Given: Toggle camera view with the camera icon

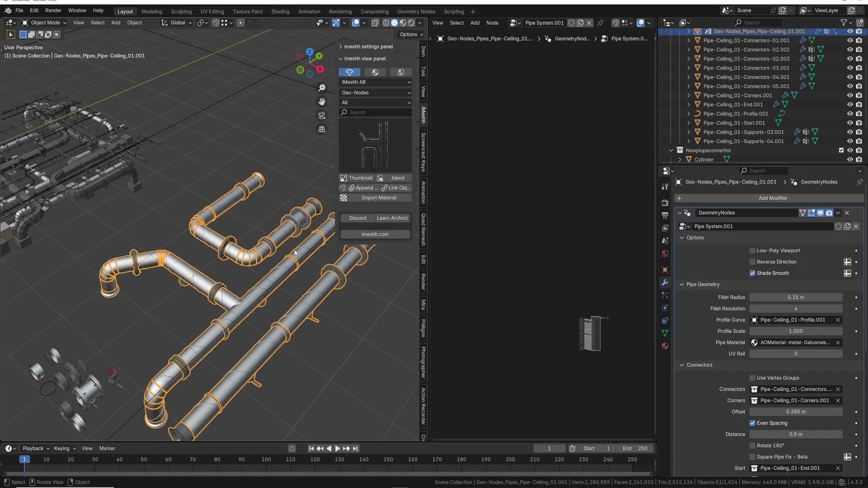Looking at the screenshot, I should pyautogui.click(x=322, y=116).
